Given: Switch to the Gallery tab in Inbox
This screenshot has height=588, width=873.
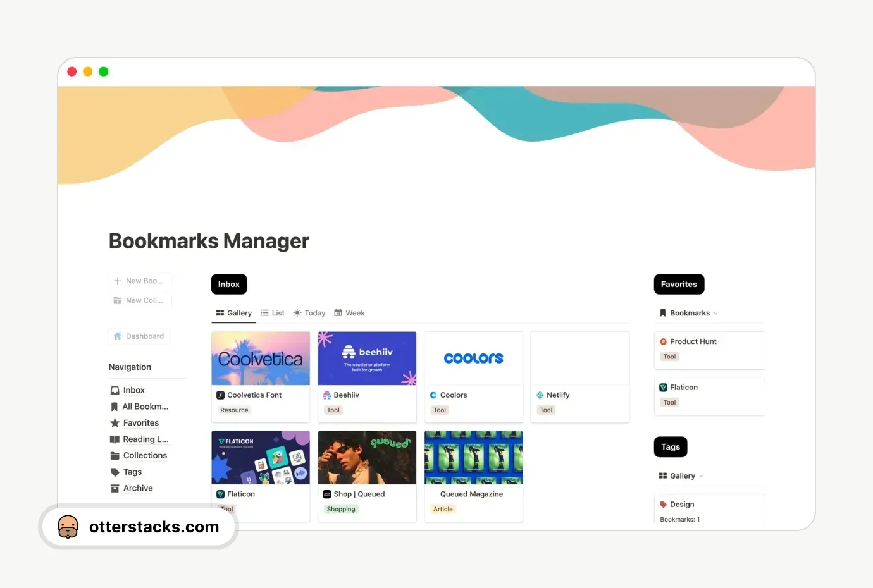Looking at the screenshot, I should 234,313.
